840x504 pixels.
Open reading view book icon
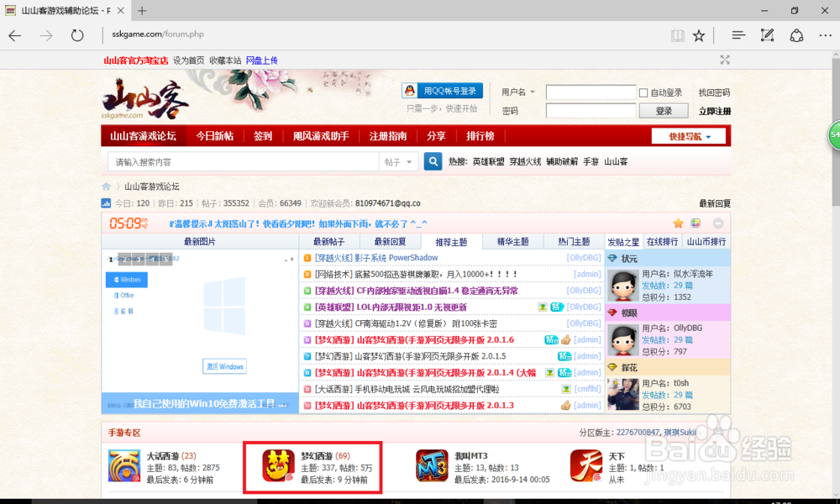678,36
